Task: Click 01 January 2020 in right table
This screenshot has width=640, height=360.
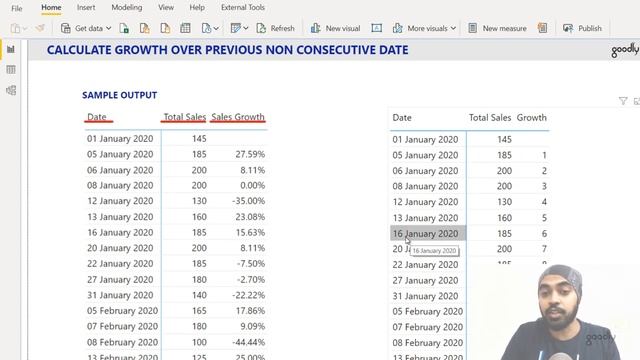Action: (x=425, y=140)
